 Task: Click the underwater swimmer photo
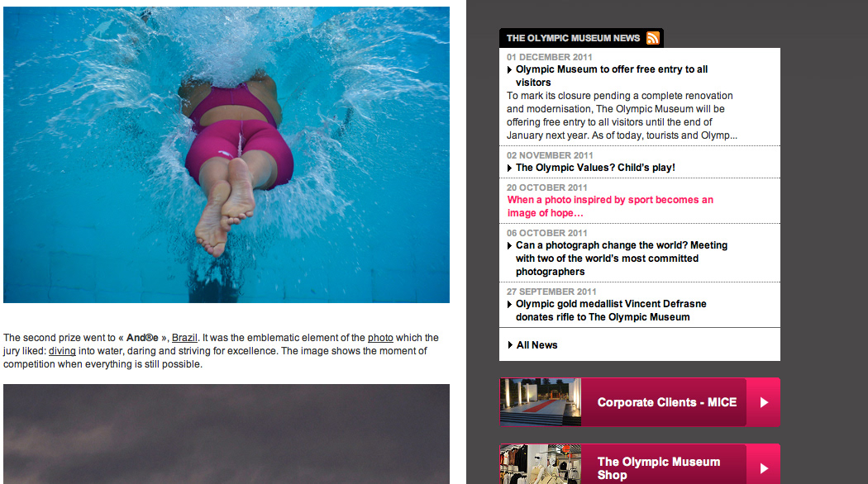227,155
